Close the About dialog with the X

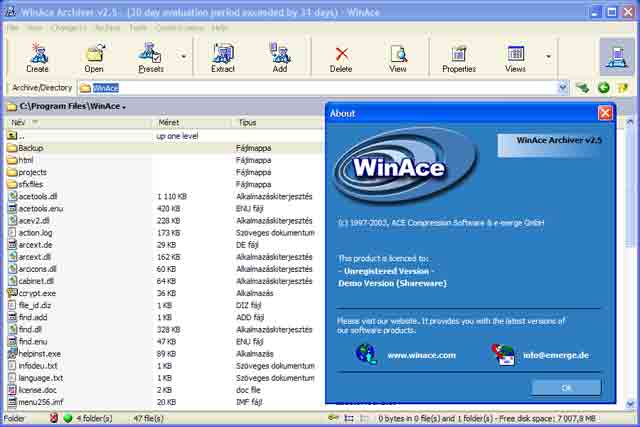pos(605,113)
